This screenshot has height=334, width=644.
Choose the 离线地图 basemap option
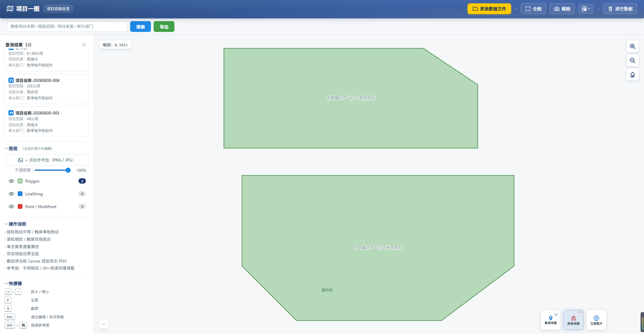pyautogui.click(x=550, y=320)
